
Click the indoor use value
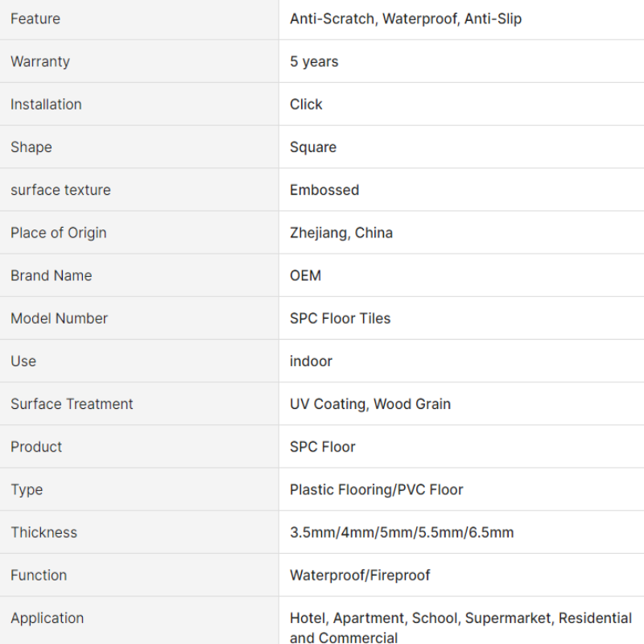click(x=311, y=361)
